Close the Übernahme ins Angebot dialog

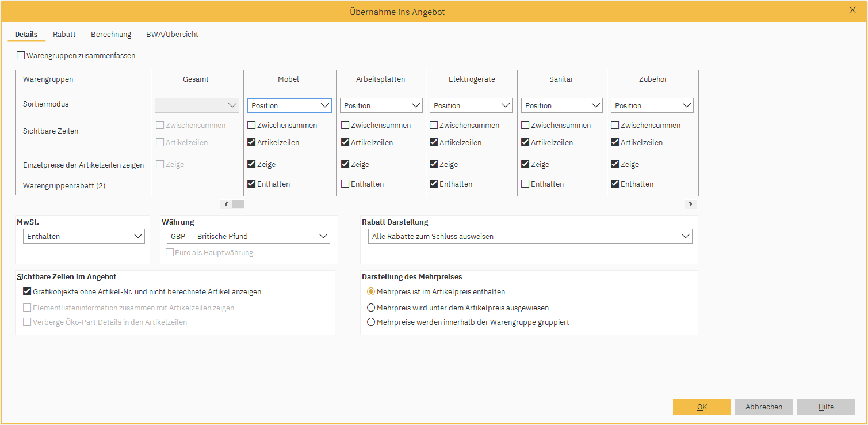click(x=852, y=10)
